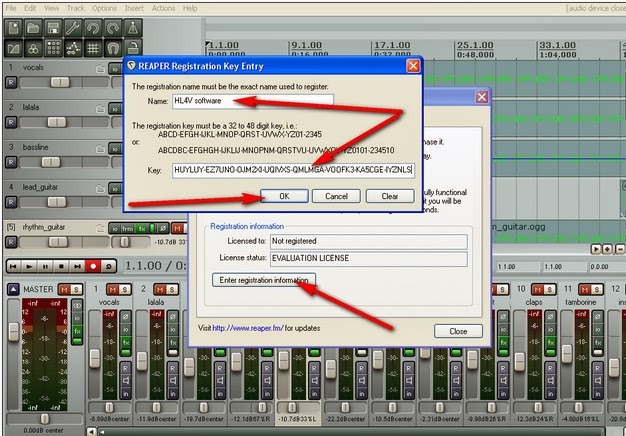The height and width of the screenshot is (436, 626).
Task: Arm the lalala track for recording in track panel
Action: pos(11,123)
